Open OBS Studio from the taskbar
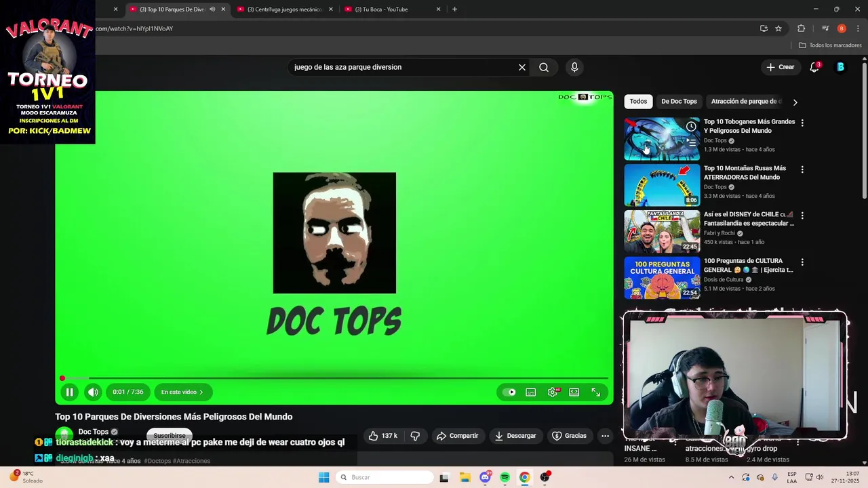This screenshot has height=488, width=868. [545, 477]
